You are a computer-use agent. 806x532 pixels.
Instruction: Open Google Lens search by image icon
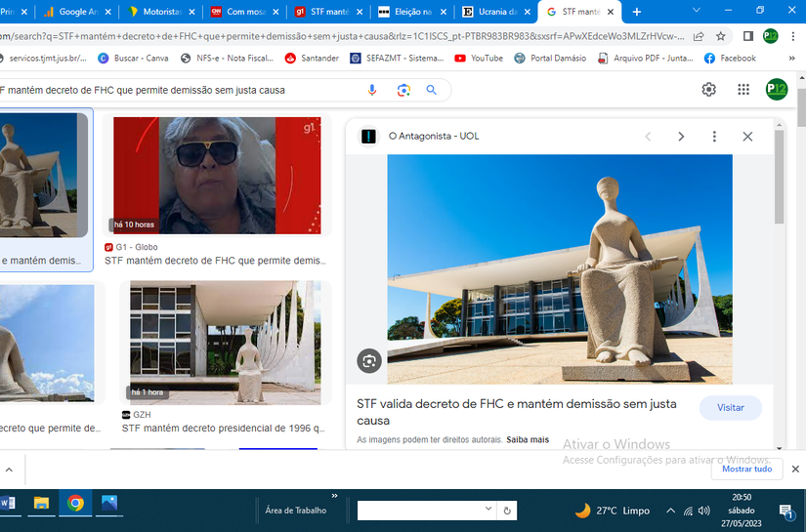[x=403, y=91]
